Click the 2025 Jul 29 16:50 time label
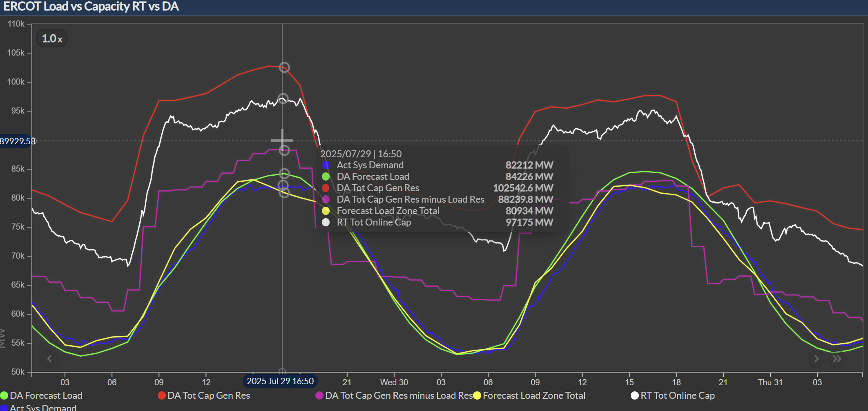The image size is (868, 411). coord(280,381)
